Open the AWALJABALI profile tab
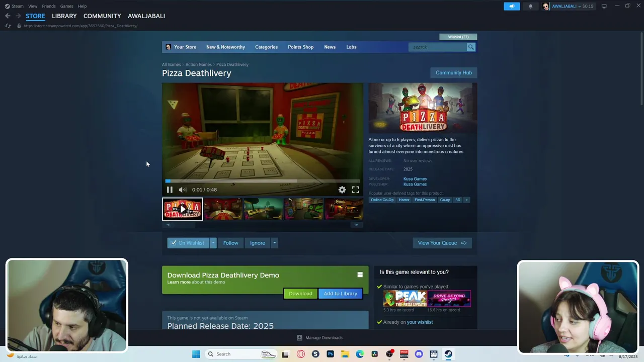This screenshot has height=362, width=644. coord(146,16)
